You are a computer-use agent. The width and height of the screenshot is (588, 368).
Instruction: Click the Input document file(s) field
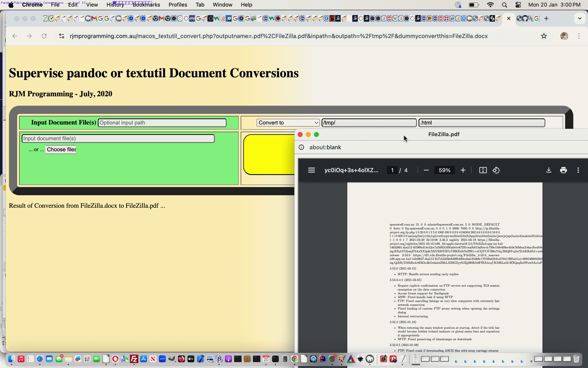click(118, 138)
